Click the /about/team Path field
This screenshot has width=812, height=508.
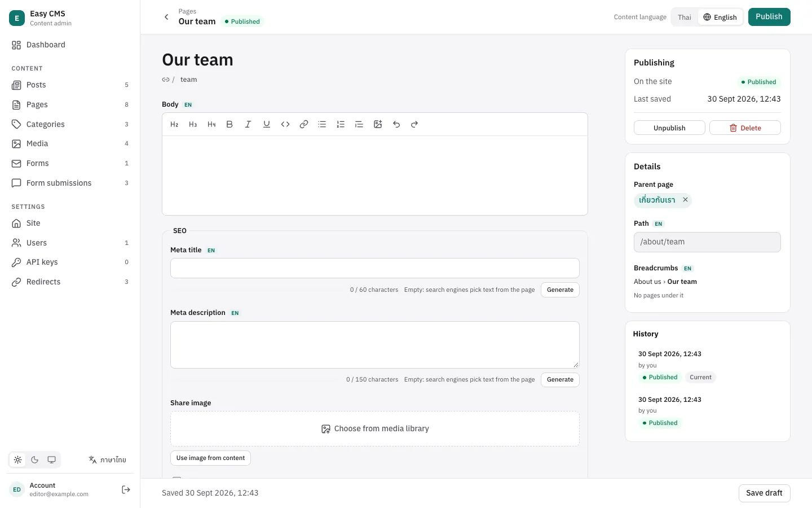click(x=707, y=242)
